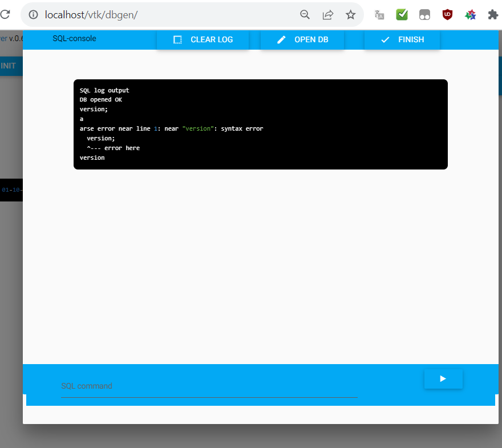Reload the page in the browser

(x=5, y=14)
